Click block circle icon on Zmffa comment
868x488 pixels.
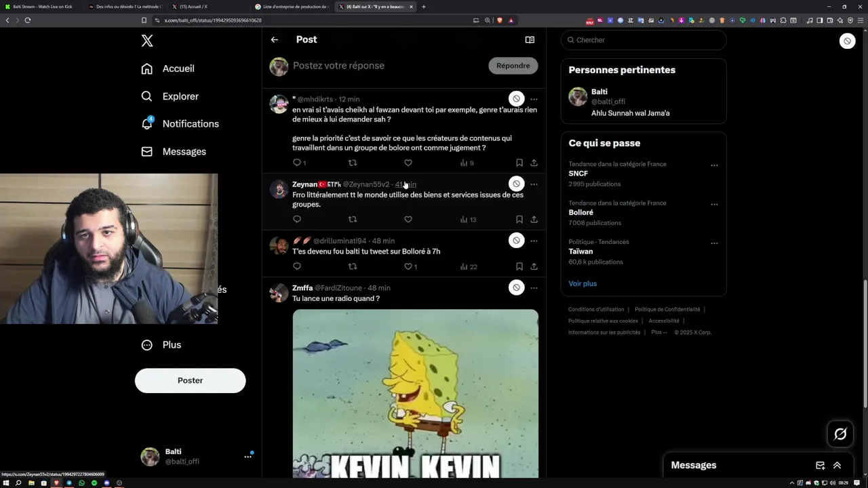click(x=516, y=287)
